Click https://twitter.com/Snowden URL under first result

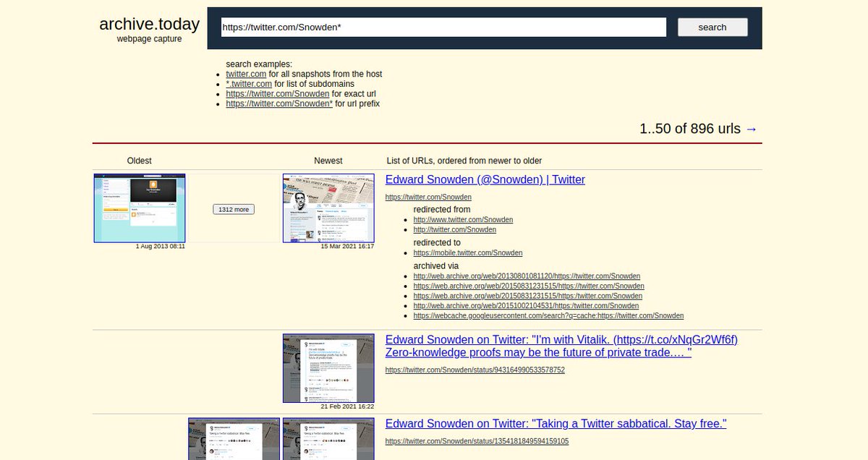coord(428,197)
